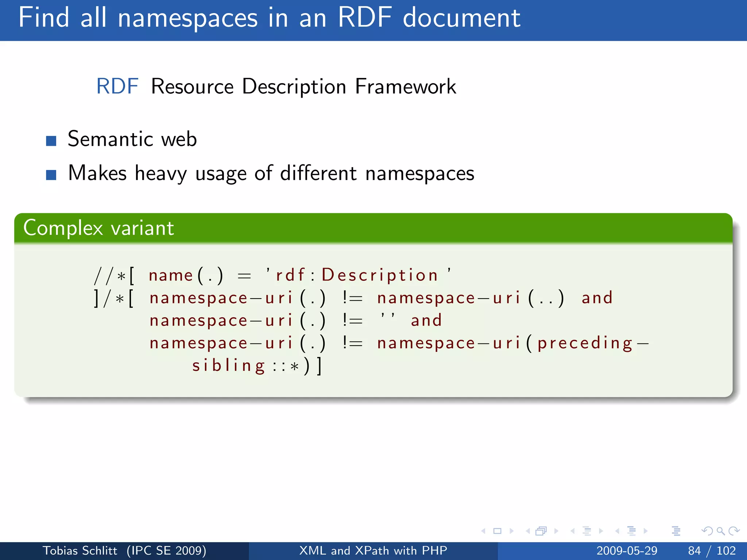This screenshot has width=747, height=560.
Task: Click the previous slide arrow in navigation bar
Action: click(x=484, y=531)
